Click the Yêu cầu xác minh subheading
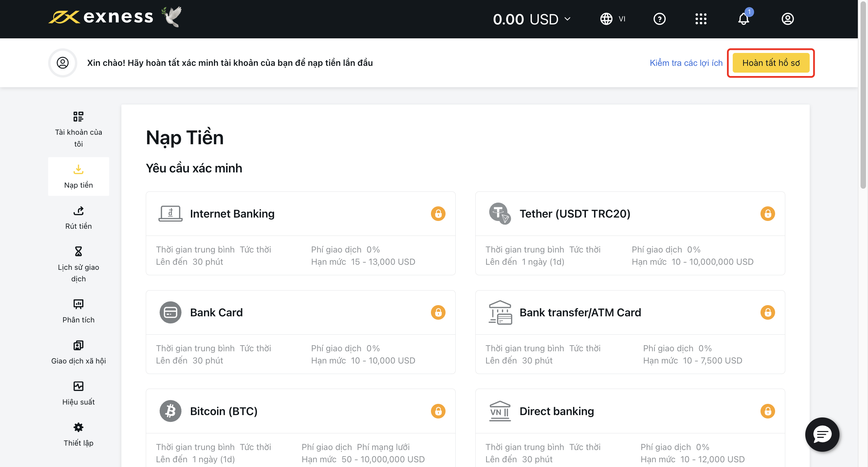868x467 pixels. [194, 168]
